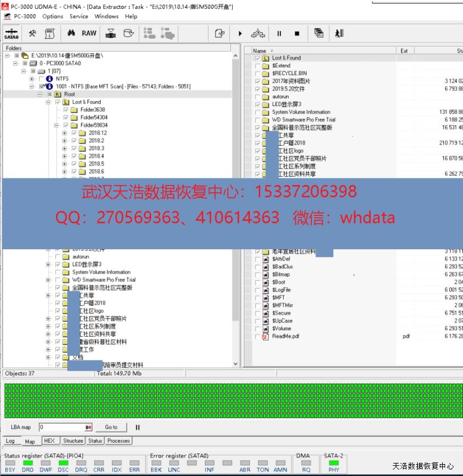Toggle the ReadMe.pdf file checkbox
The image size is (463, 476).
tap(258, 337)
